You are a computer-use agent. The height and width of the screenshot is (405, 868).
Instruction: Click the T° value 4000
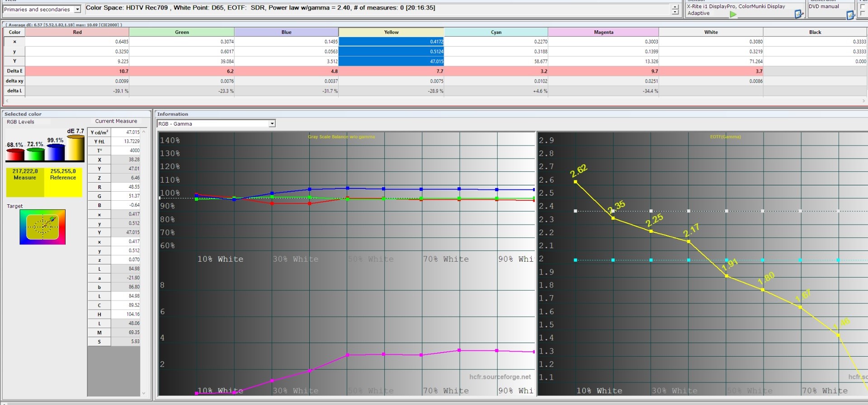pos(126,151)
